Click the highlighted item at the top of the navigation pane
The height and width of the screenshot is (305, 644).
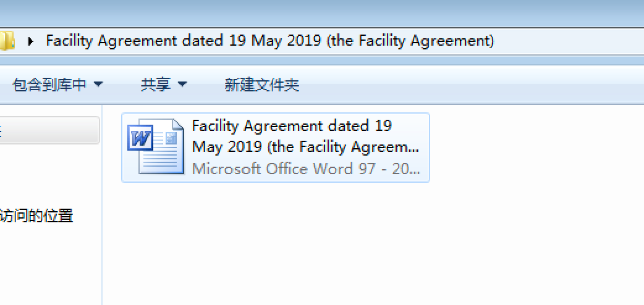point(49,130)
